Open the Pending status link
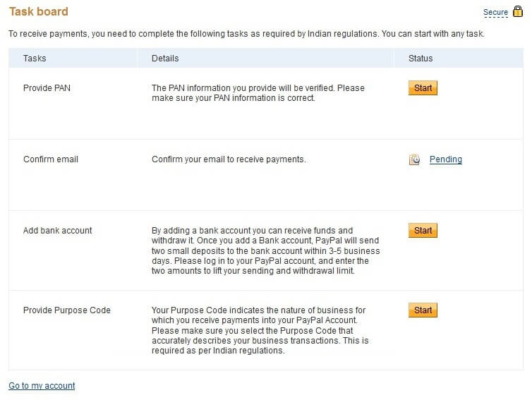The width and height of the screenshot is (532, 400). (x=445, y=159)
